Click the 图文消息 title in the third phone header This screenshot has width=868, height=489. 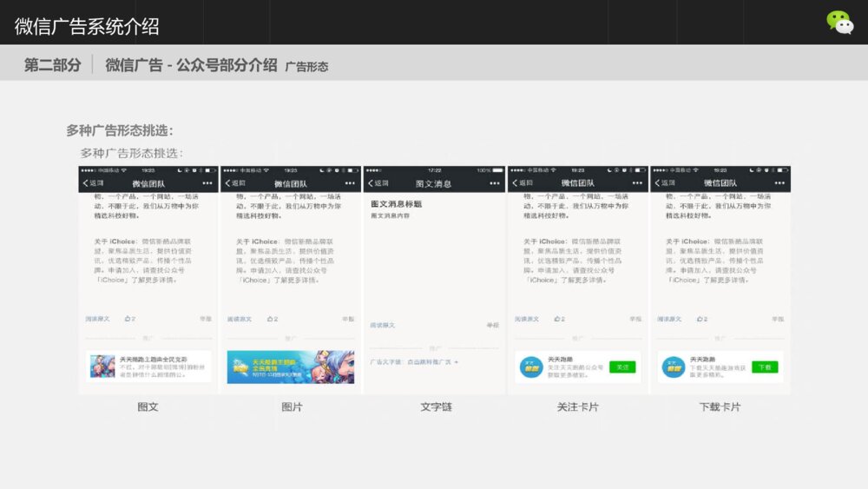[x=433, y=184]
